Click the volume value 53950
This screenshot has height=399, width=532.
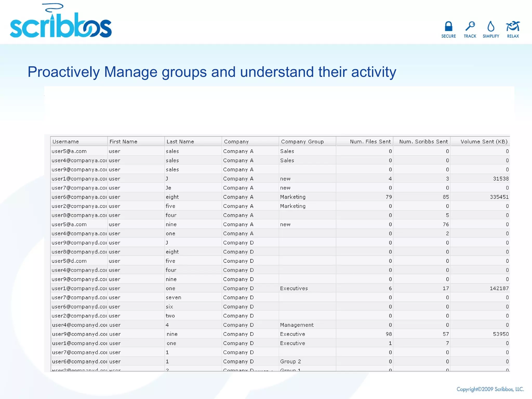pos(501,334)
